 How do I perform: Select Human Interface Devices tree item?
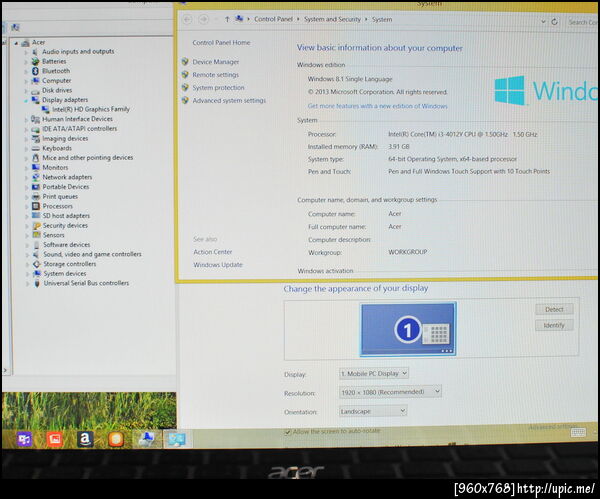(77, 119)
